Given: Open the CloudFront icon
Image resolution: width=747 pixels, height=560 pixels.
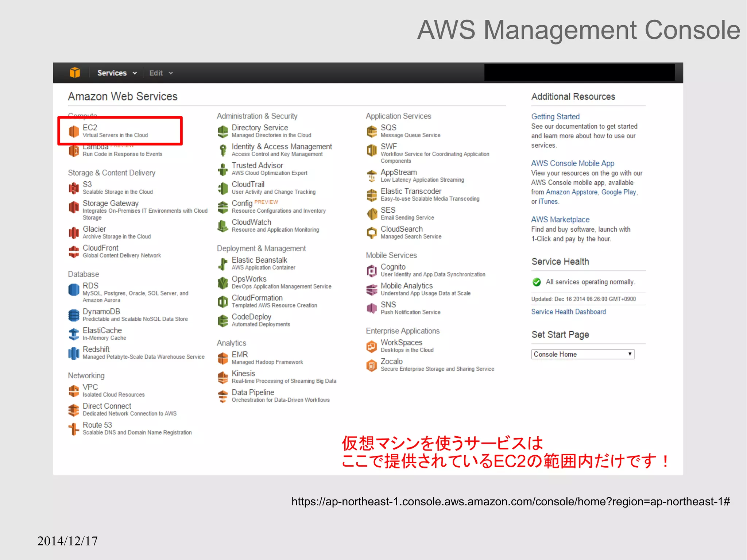Looking at the screenshot, I should tap(74, 252).
